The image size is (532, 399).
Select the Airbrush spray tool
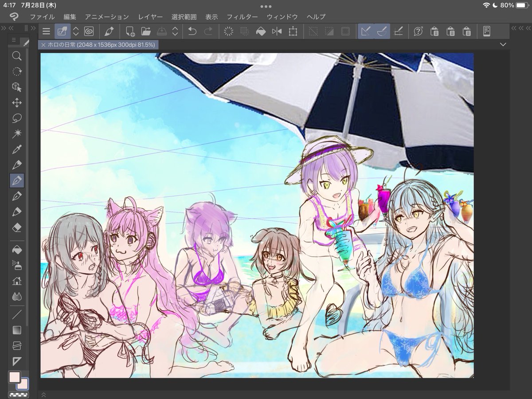[x=17, y=265]
